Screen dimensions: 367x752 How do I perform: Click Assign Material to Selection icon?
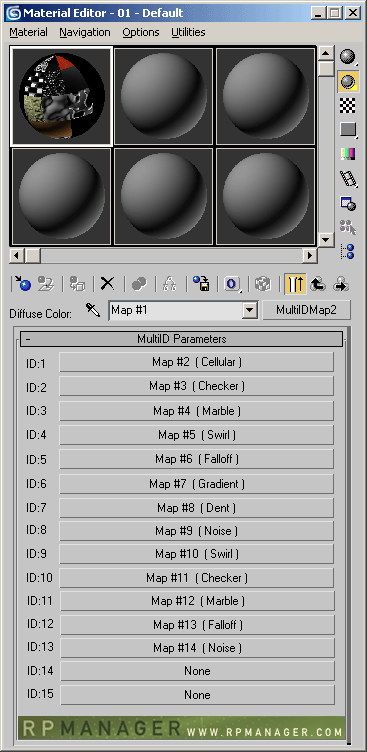click(x=77, y=284)
